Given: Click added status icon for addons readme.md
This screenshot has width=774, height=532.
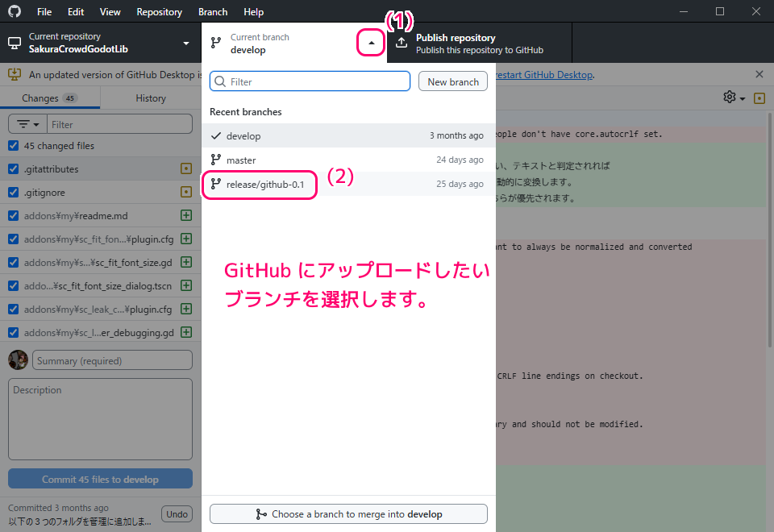Looking at the screenshot, I should tap(186, 216).
